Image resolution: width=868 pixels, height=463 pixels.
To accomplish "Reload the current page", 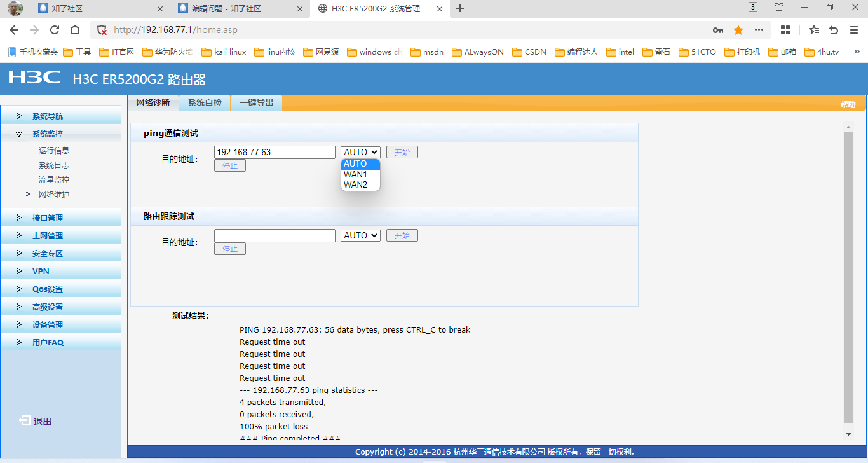I will tap(55, 30).
